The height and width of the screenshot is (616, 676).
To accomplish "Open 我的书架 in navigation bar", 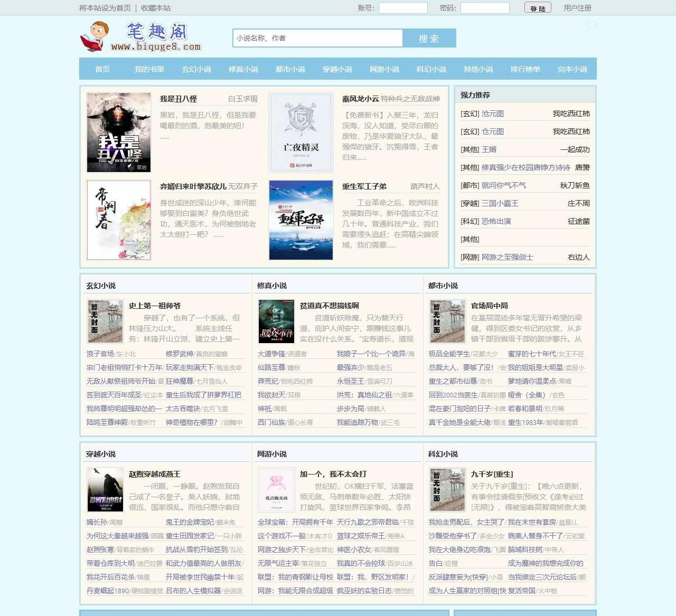I will [149, 69].
